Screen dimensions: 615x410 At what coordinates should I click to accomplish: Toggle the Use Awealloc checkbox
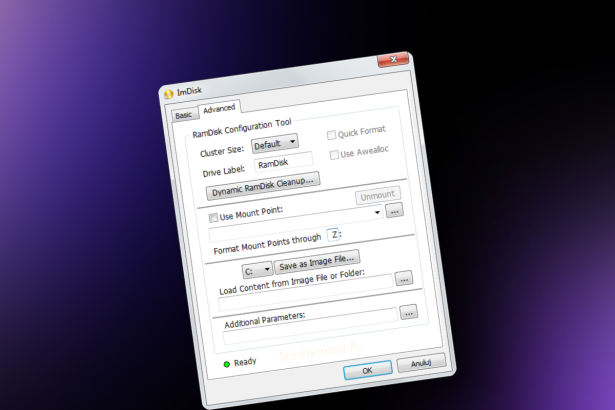tap(334, 155)
